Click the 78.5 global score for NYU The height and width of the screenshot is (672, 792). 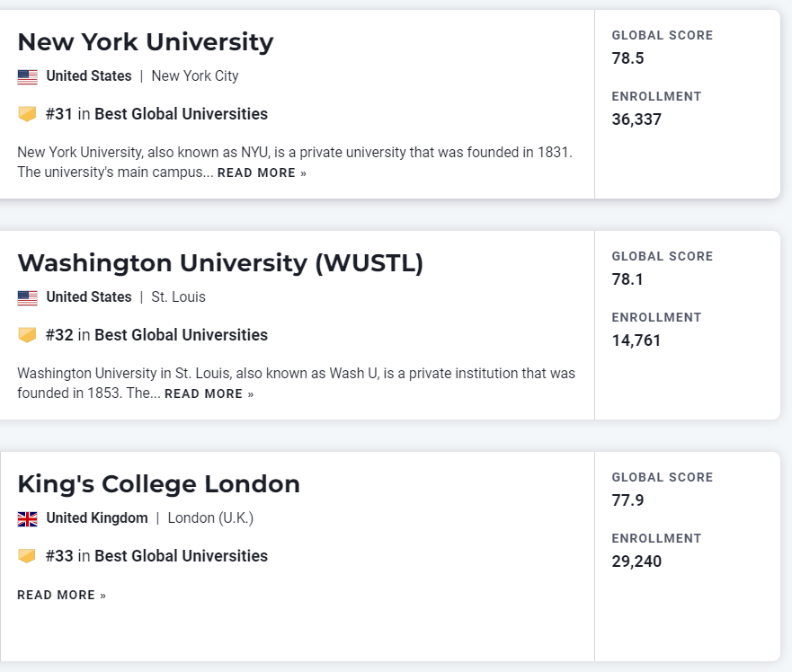(628, 58)
